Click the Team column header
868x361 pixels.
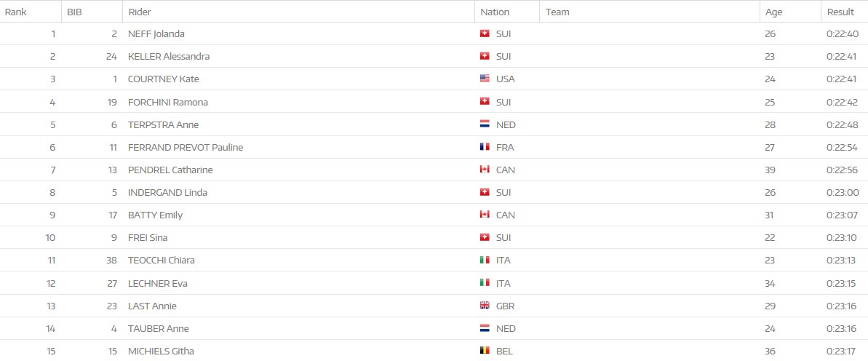click(557, 12)
